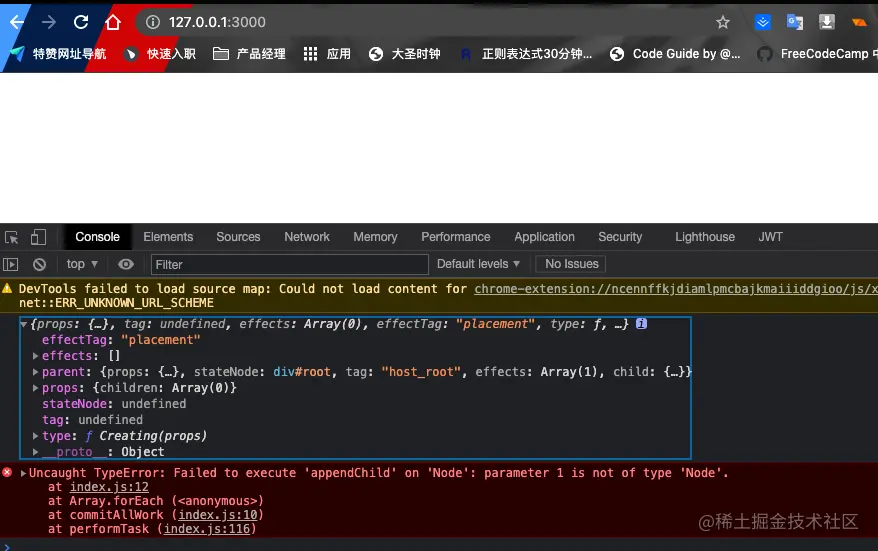Click the console input prompt
The image size is (878, 551).
(439, 546)
